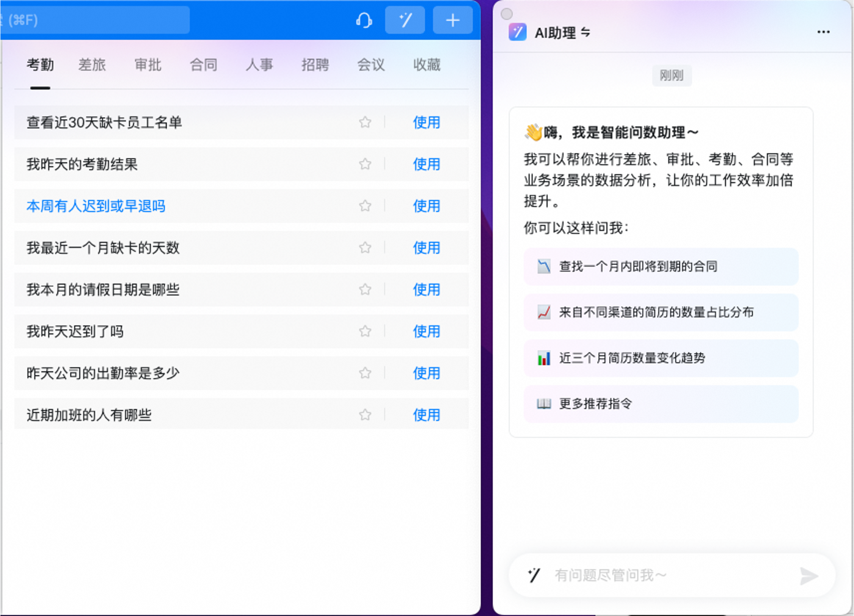Choose suggestion 查找一个月内即将到期的合同
Image resolution: width=854 pixels, height=616 pixels.
[x=661, y=267]
